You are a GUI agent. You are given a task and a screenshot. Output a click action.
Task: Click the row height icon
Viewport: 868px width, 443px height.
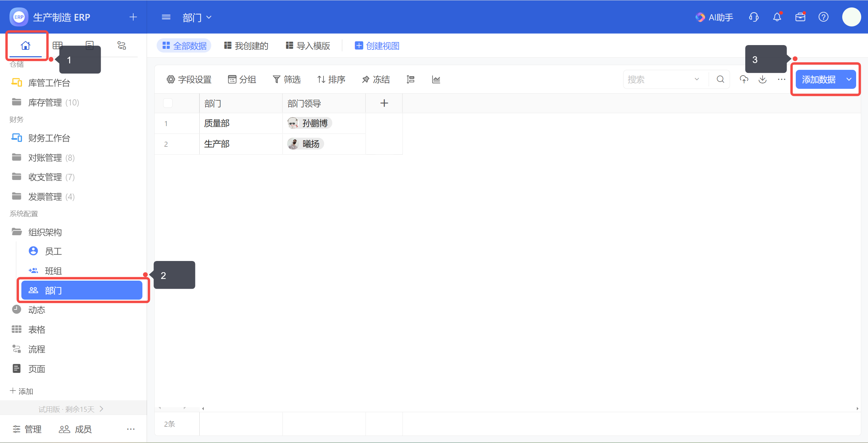410,79
